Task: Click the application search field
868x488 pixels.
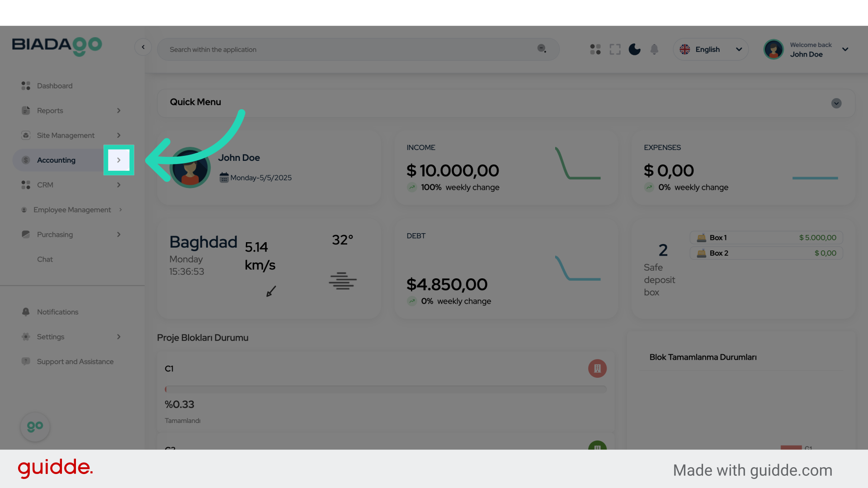Action: 348,49
